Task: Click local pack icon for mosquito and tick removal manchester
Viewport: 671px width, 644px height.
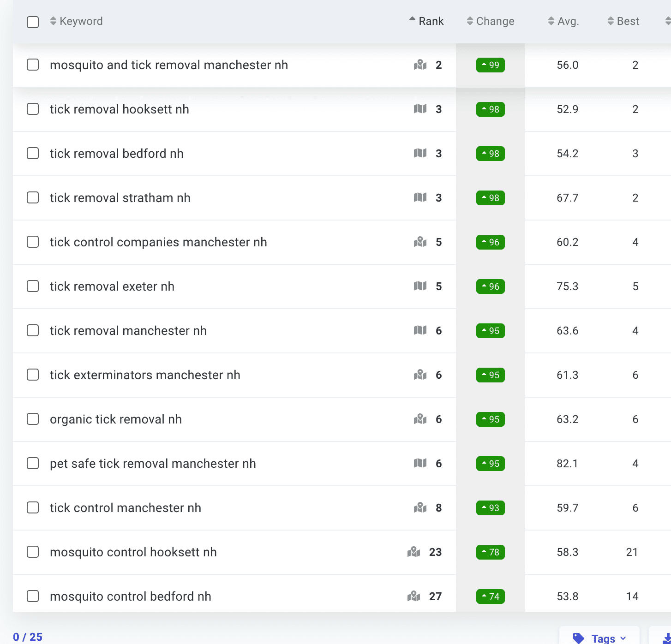Action: click(x=420, y=65)
